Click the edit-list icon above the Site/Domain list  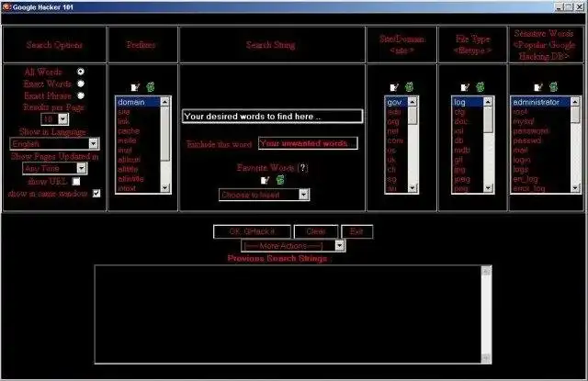pos(394,87)
